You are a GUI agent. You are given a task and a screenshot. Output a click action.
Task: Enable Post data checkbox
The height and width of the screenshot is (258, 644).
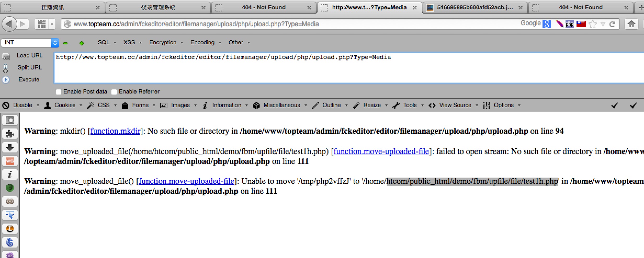(59, 92)
